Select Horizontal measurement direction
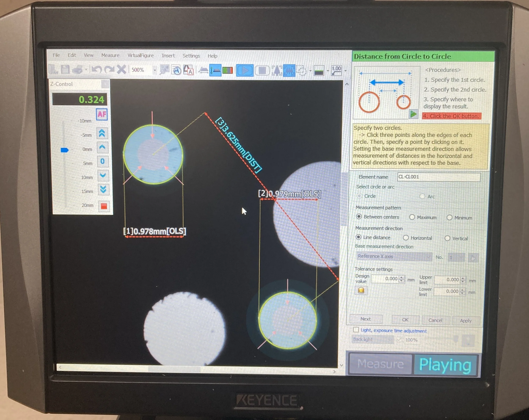Image resolution: width=529 pixels, height=420 pixels. [x=406, y=238]
